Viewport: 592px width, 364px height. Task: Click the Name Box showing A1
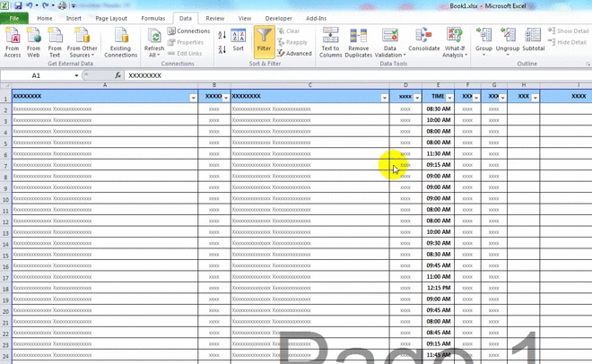coord(36,75)
